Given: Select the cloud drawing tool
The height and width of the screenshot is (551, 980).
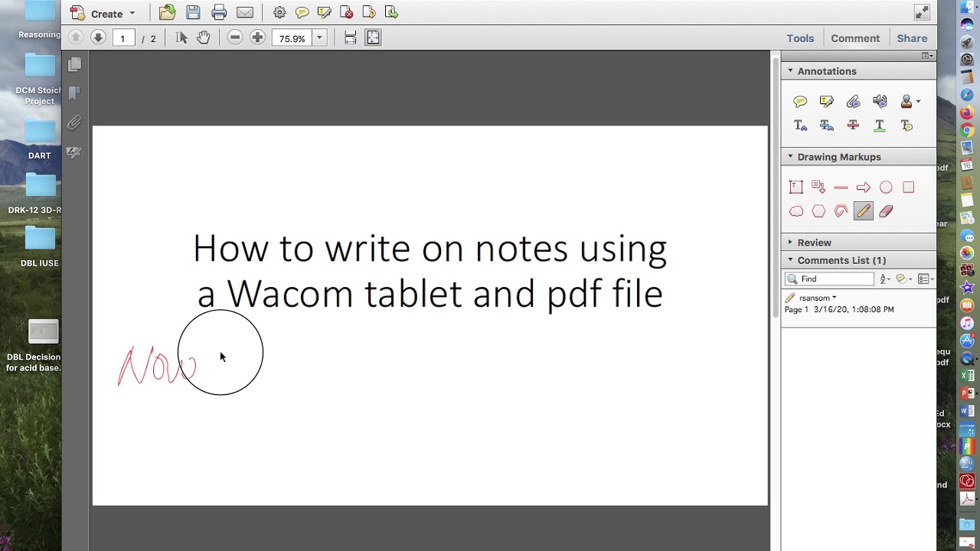Looking at the screenshot, I should pyautogui.click(x=796, y=211).
